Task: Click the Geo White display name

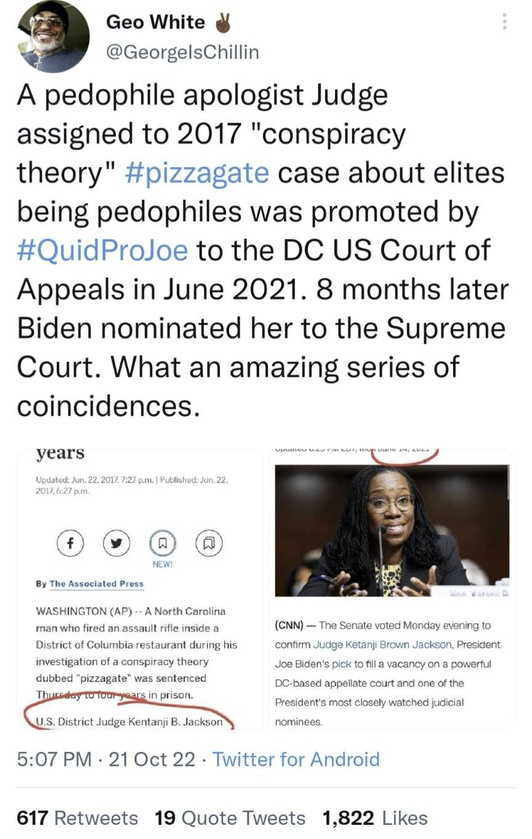Action: (x=156, y=21)
